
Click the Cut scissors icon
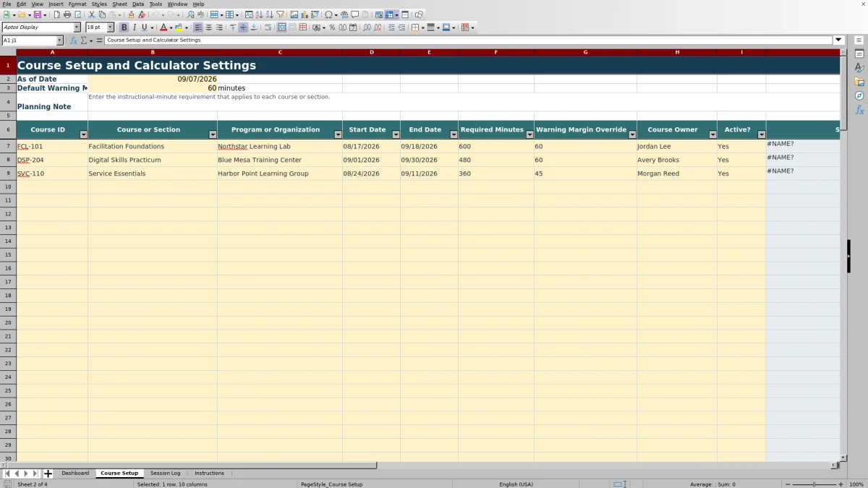tap(92, 14)
